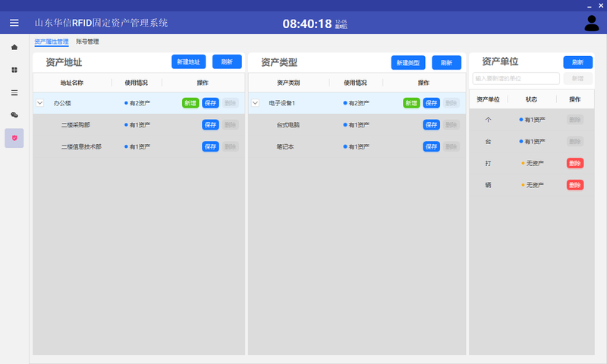The image size is (607, 364).
Task: Open the grid dashboard sidebar icon
Action: [14, 70]
